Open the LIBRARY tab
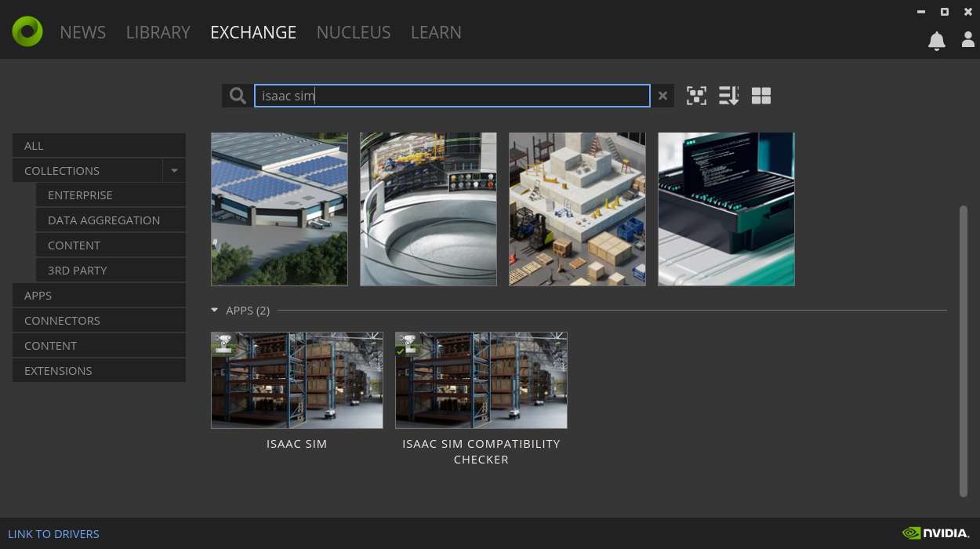Image resolution: width=980 pixels, height=549 pixels. coord(158,32)
